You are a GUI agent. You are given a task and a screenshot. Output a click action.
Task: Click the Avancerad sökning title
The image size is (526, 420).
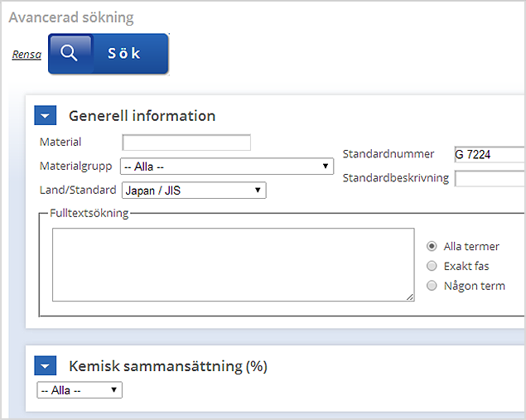click(x=71, y=17)
